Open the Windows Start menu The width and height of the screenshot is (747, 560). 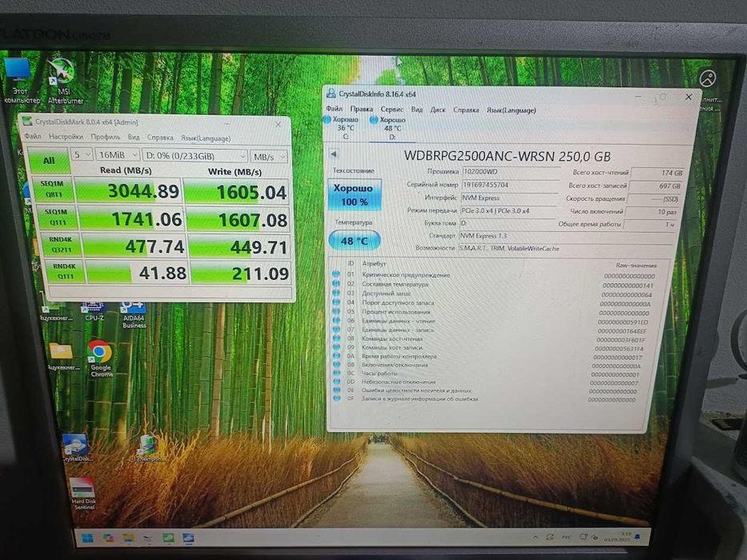(87, 538)
